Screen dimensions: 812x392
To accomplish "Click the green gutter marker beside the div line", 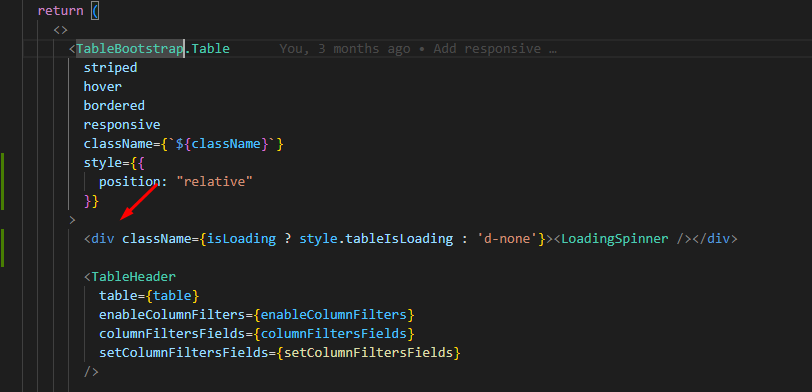I will [x=3, y=248].
